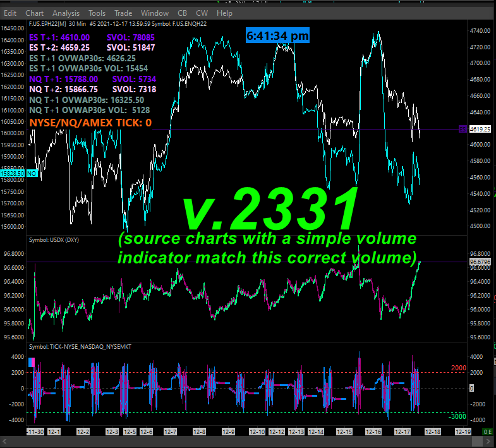Click the Symbol: USDX (DXY) label
The width and height of the screenshot is (496, 448).
54,240
